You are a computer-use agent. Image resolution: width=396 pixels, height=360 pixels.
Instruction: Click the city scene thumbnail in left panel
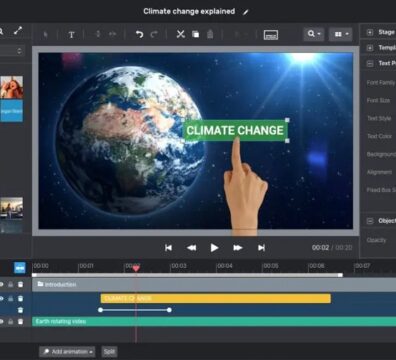[12, 208]
